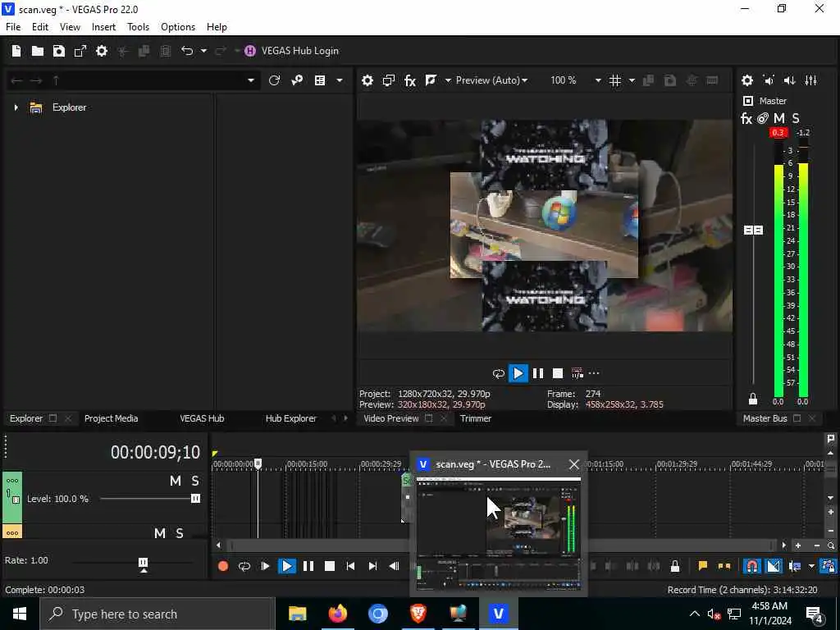Click the Render As export icon
The height and width of the screenshot is (630, 840).
tap(80, 51)
